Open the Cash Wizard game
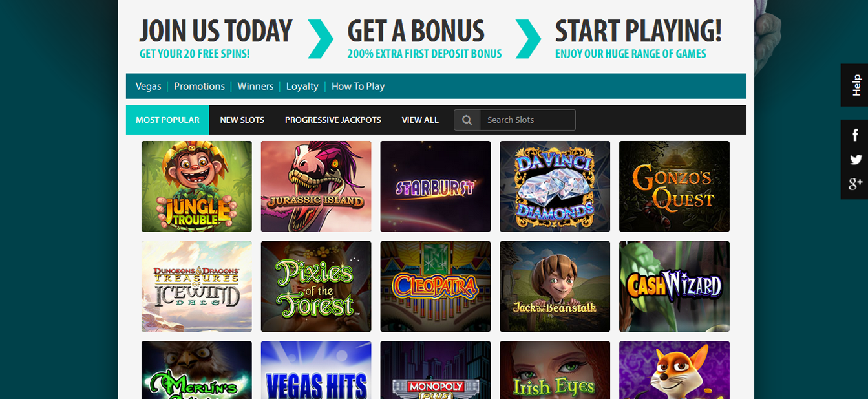868x399 pixels. 674,286
